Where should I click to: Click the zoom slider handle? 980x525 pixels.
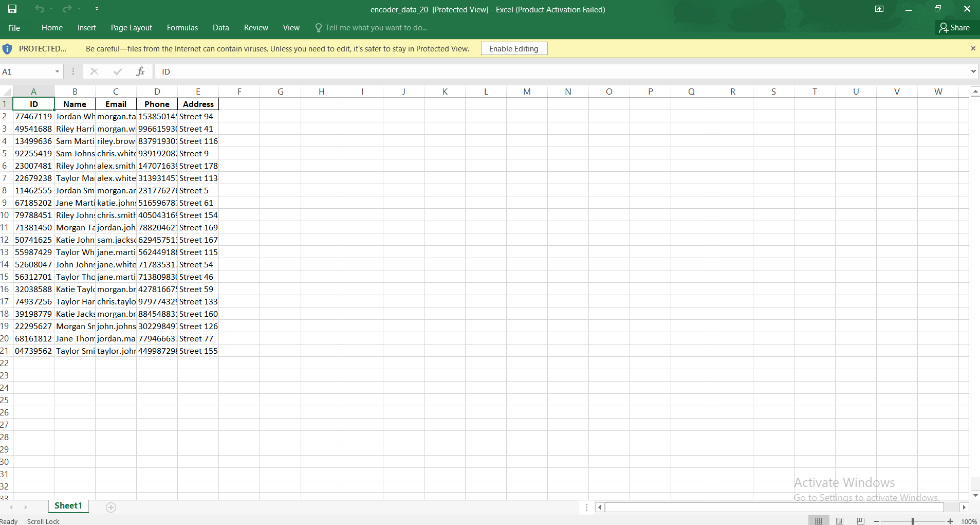[x=913, y=521]
